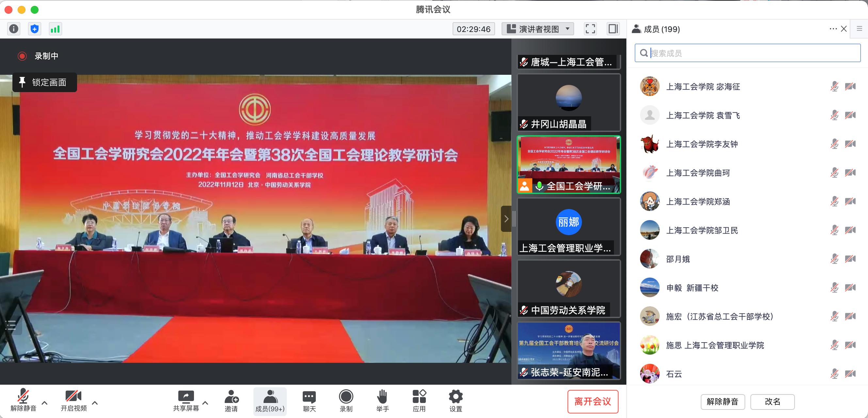
Task: Raise hand with 举手
Action: point(382,401)
